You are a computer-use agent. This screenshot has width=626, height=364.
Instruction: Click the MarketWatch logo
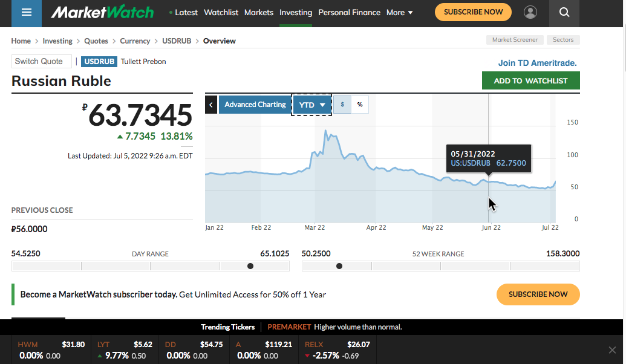point(102,13)
